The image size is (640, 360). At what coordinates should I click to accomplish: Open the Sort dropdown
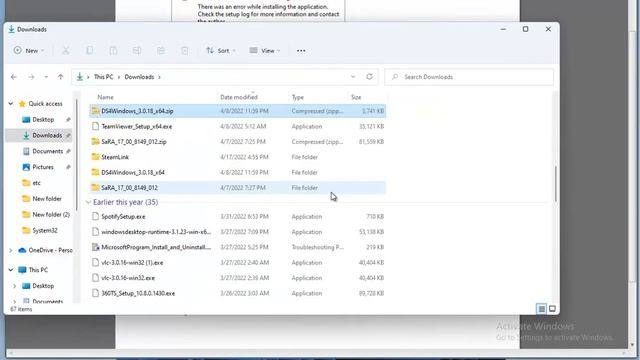[221, 51]
